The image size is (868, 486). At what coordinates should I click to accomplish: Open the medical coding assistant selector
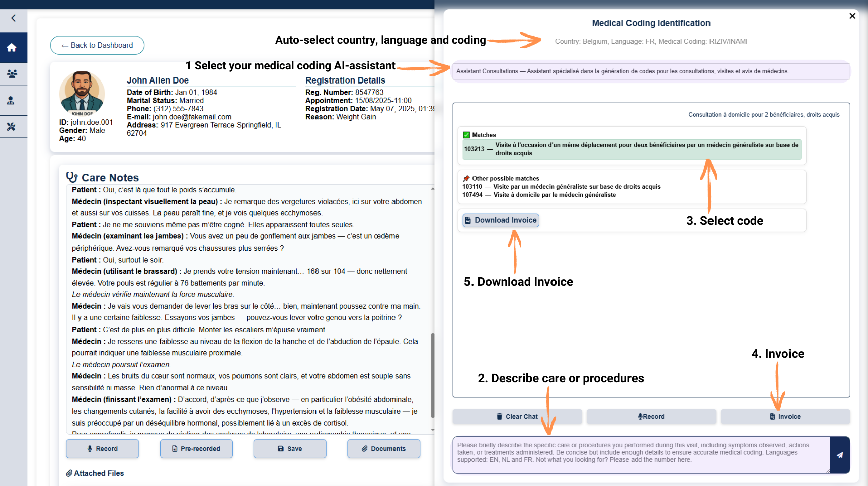(x=651, y=71)
